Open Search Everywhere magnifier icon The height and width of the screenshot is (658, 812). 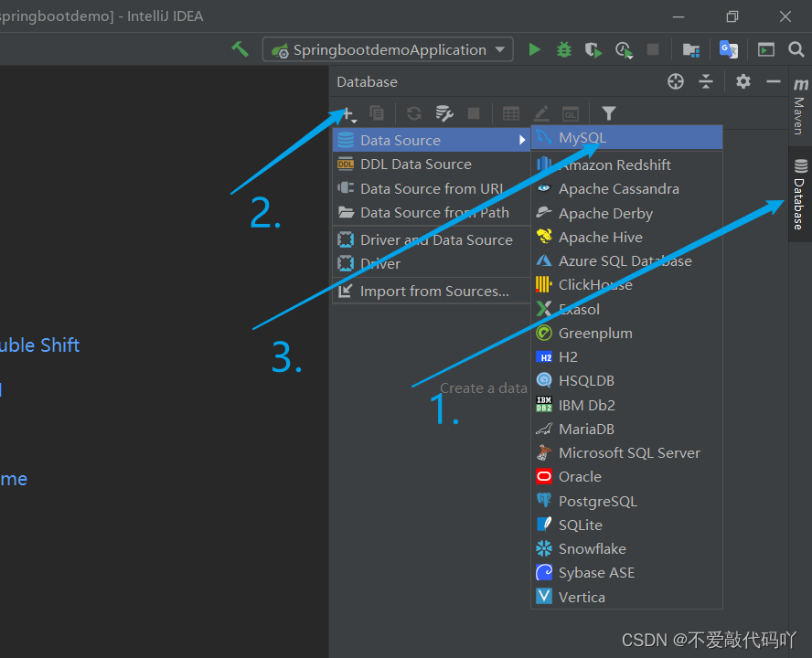796,49
